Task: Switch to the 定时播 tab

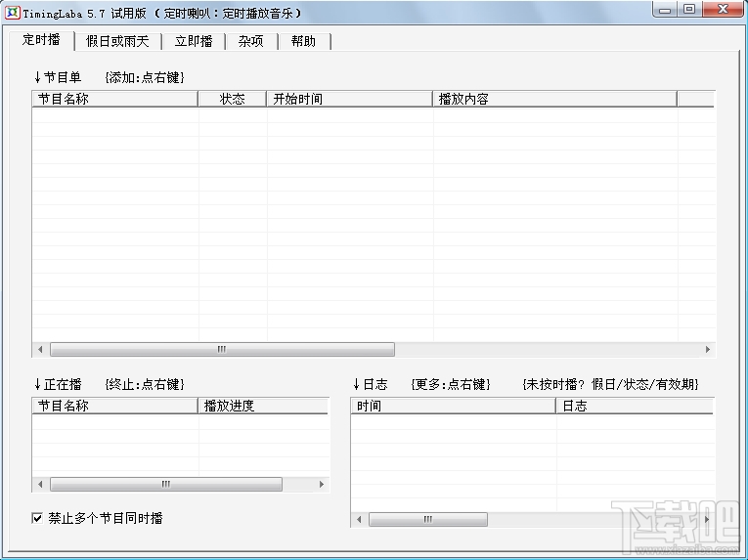Action: click(x=41, y=40)
